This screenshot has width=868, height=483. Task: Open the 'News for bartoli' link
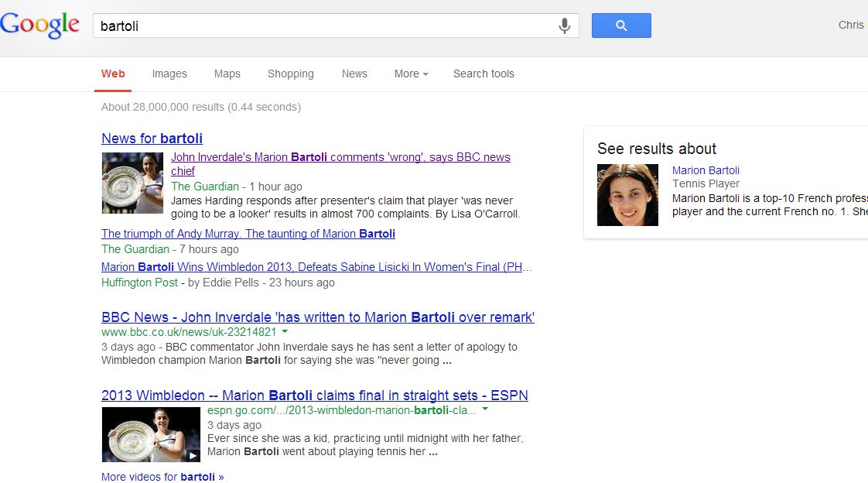click(x=152, y=139)
